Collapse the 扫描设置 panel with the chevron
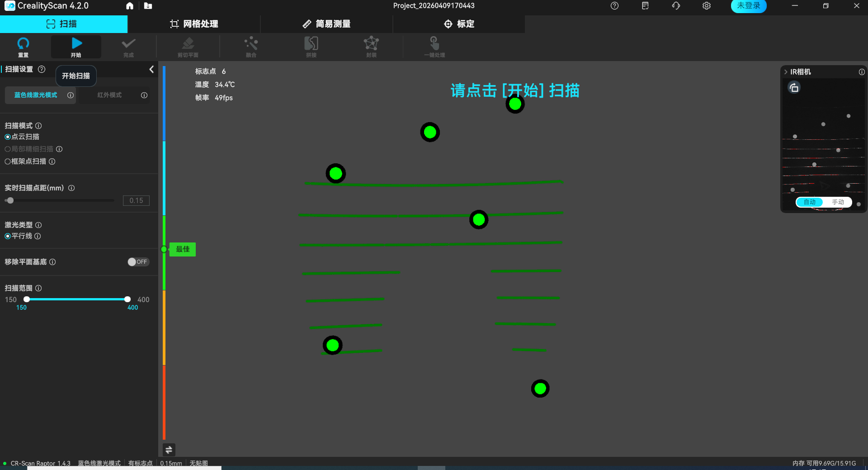This screenshot has width=868, height=470. 151,69
